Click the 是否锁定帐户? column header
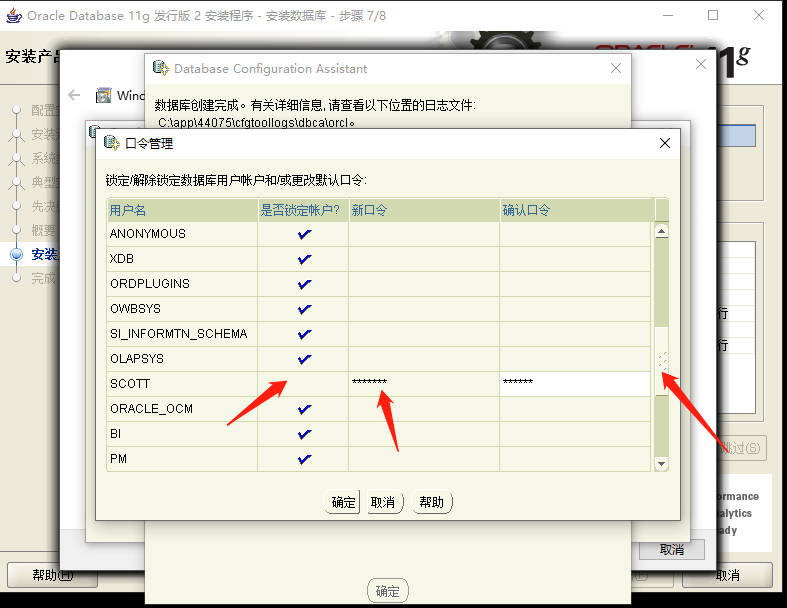Viewport: 787px width, 608px height. (303, 210)
